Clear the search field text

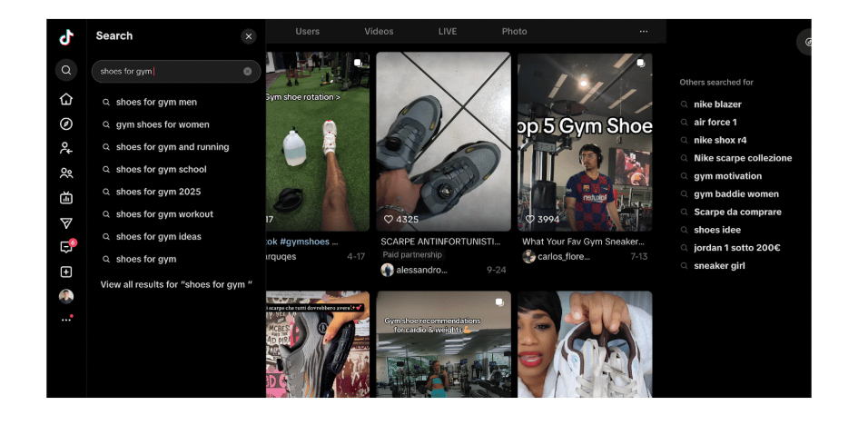click(247, 72)
